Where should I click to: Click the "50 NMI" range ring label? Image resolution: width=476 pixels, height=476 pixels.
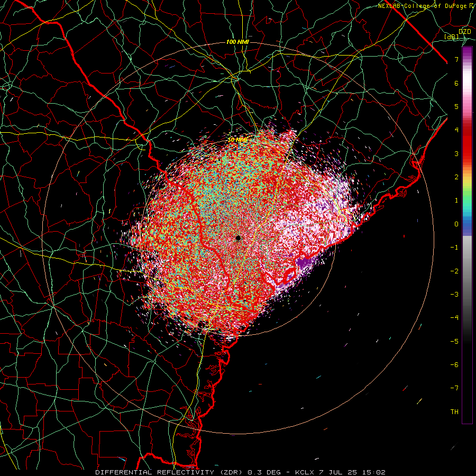[237, 140]
